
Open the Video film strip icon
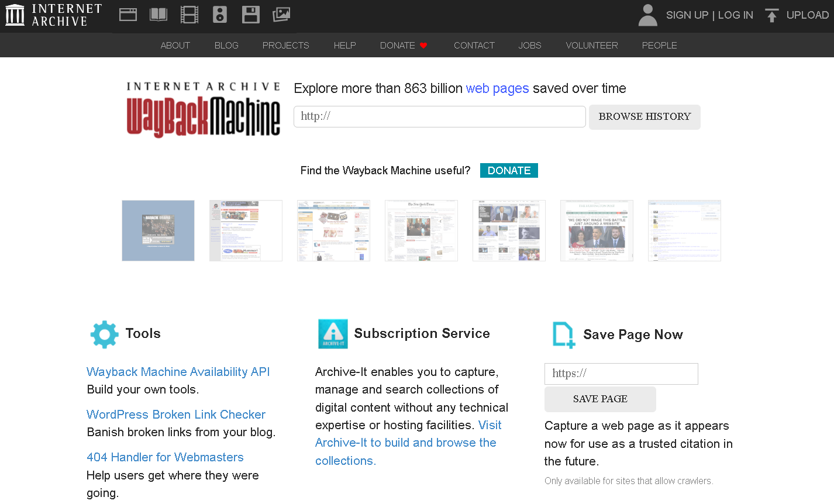(x=189, y=15)
